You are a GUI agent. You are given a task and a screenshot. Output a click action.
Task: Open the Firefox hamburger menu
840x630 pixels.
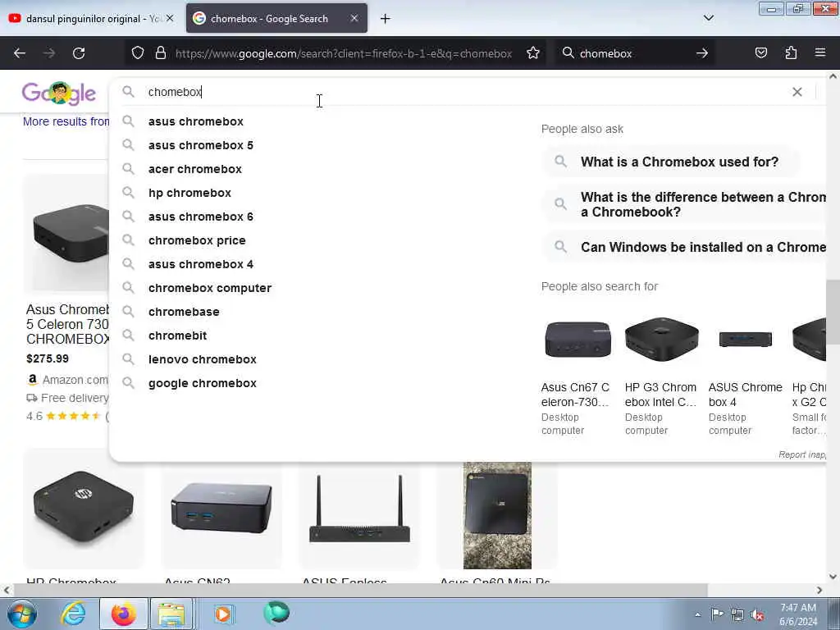(x=820, y=53)
